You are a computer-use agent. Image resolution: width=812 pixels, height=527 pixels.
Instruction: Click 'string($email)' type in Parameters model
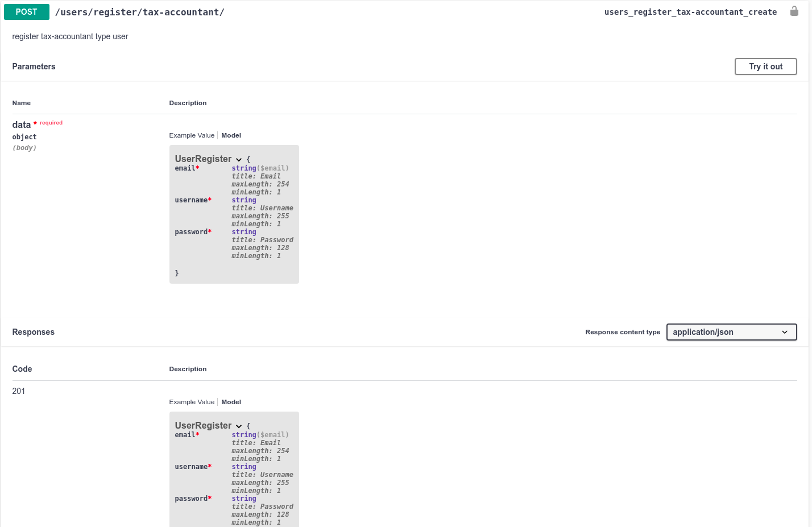(x=260, y=168)
